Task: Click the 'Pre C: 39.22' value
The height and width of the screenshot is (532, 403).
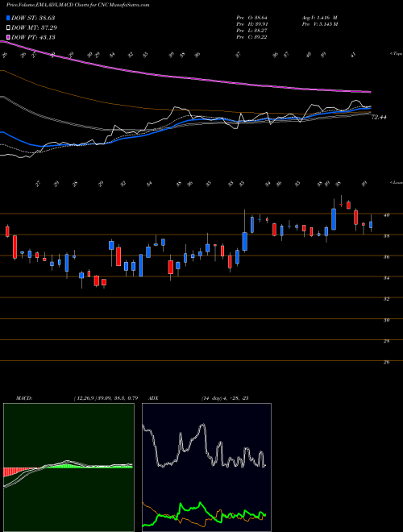Action: click(x=251, y=37)
